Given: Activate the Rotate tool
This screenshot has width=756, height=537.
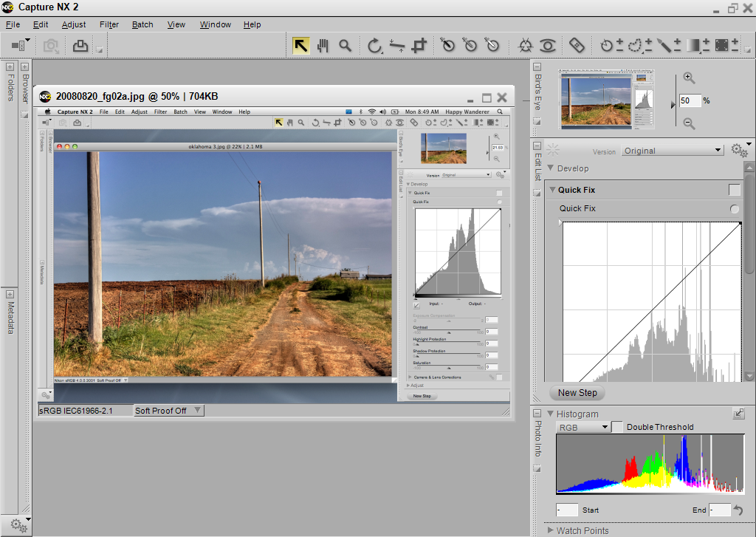Looking at the screenshot, I should pyautogui.click(x=374, y=45).
